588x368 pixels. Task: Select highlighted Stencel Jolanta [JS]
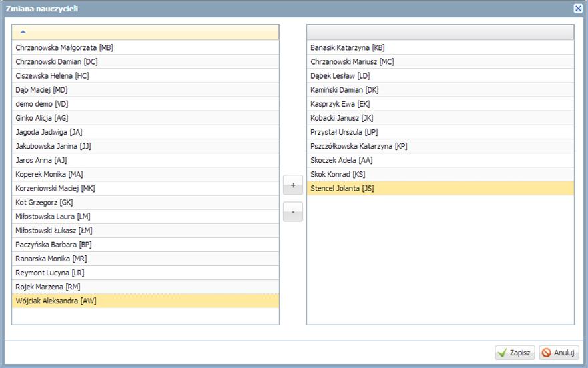(440, 188)
